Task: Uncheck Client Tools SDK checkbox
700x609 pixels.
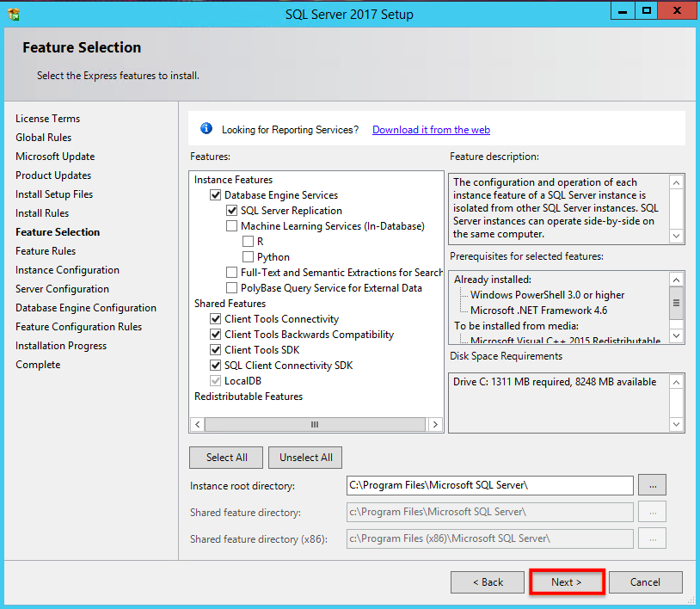Action: pos(216,350)
